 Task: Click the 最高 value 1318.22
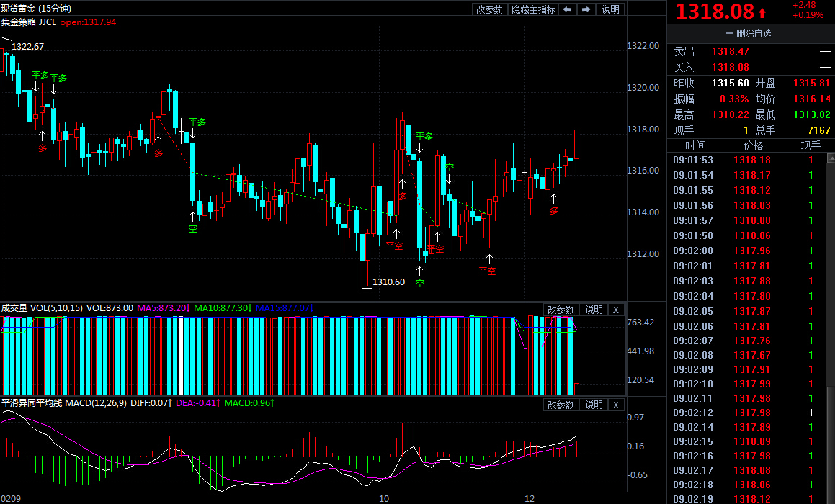coord(730,115)
